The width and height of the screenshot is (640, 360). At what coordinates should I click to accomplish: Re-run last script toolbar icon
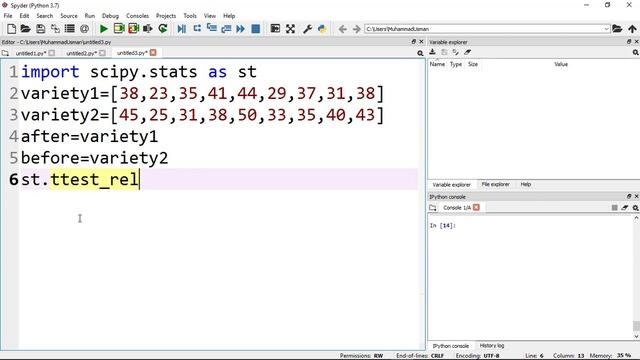click(163, 29)
